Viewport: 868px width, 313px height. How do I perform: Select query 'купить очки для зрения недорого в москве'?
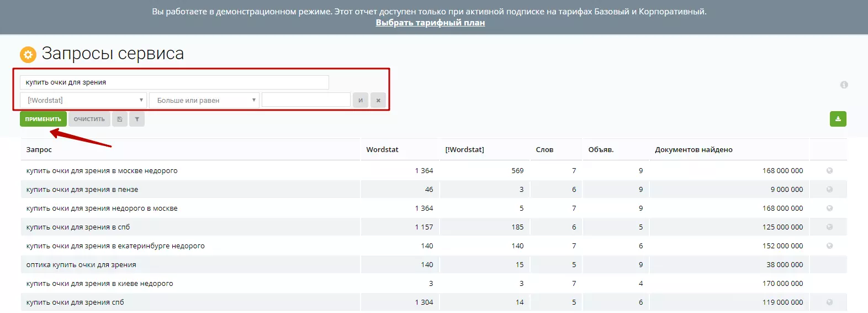point(102,208)
